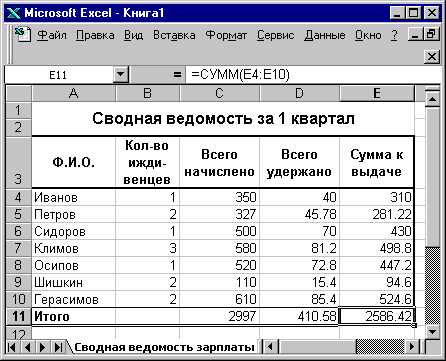Open the Файл menu
446x361 pixels.
coord(52,35)
